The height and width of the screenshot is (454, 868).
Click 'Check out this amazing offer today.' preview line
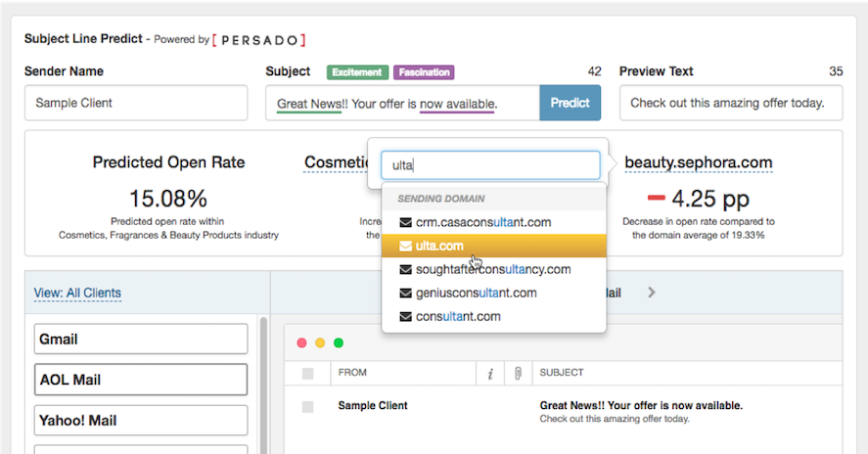[x=615, y=419]
